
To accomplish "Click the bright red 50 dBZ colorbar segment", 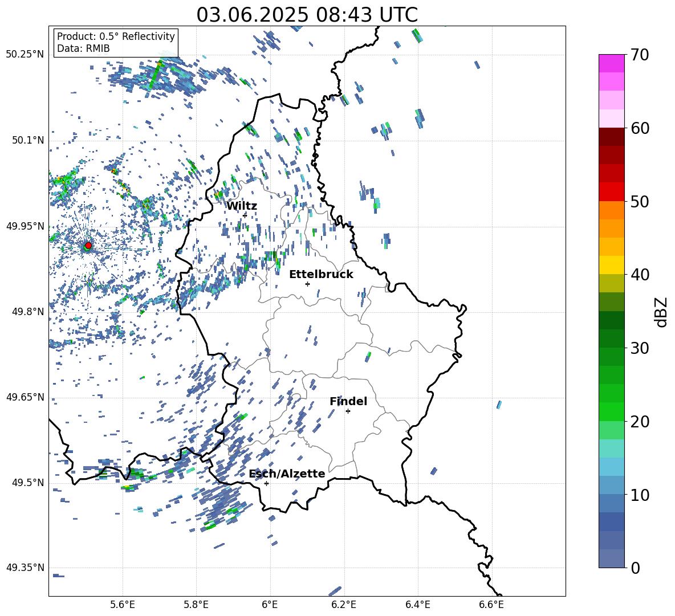I will [x=611, y=192].
